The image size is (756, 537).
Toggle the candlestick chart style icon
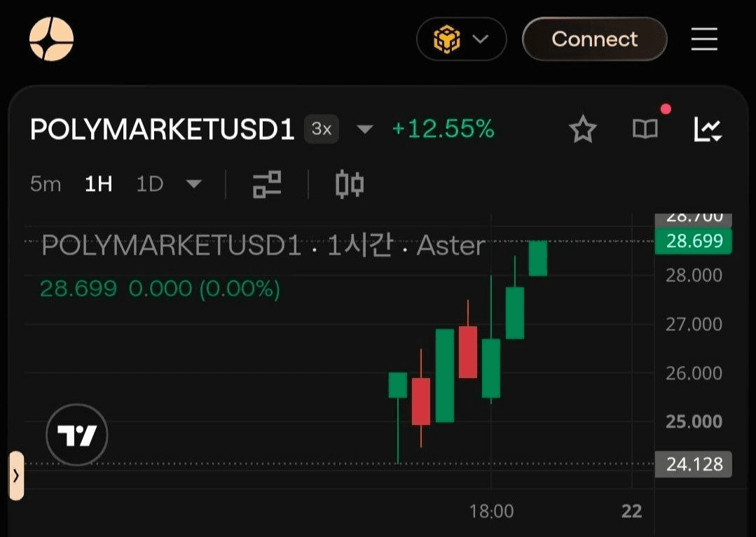pyautogui.click(x=350, y=184)
